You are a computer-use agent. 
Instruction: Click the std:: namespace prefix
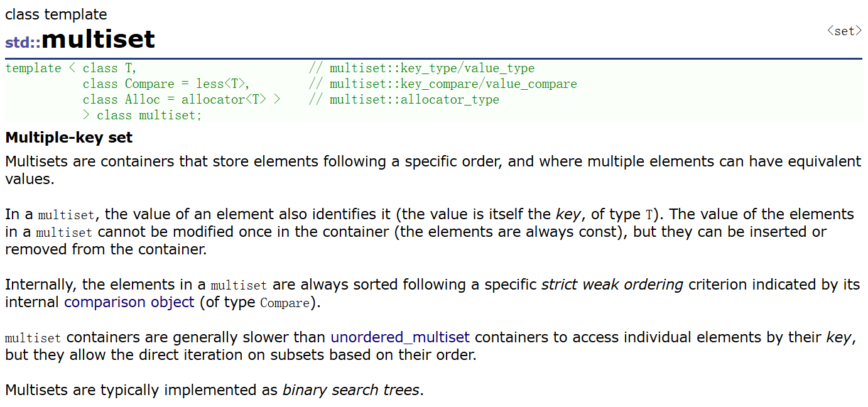(23, 43)
